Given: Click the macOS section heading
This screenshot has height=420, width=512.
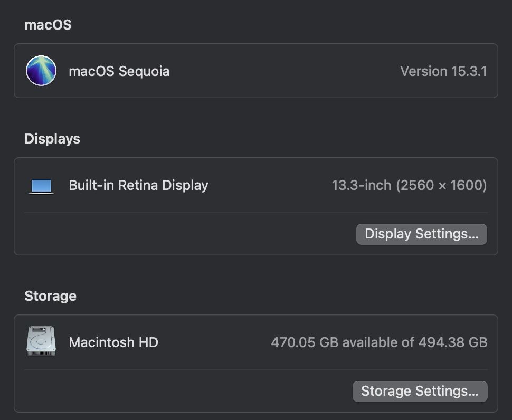Looking at the screenshot, I should 48,25.
